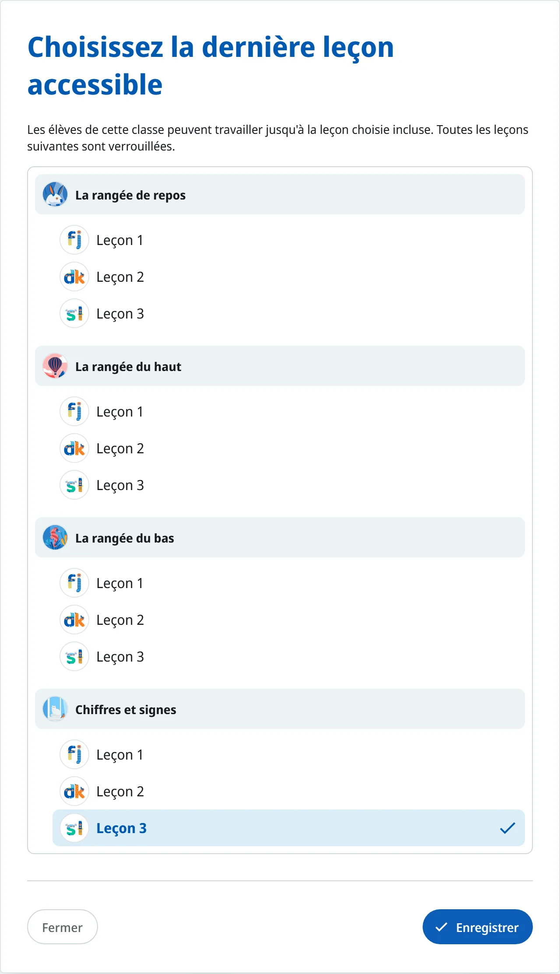The height and width of the screenshot is (974, 560).
Task: Click the rabbit icon for La rangée de repos
Action: 55,194
